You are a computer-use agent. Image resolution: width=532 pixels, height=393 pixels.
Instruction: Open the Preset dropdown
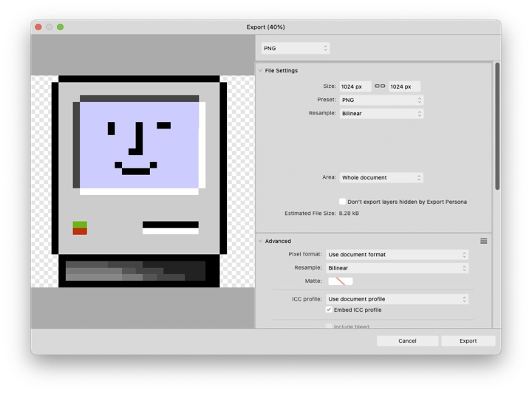click(381, 100)
